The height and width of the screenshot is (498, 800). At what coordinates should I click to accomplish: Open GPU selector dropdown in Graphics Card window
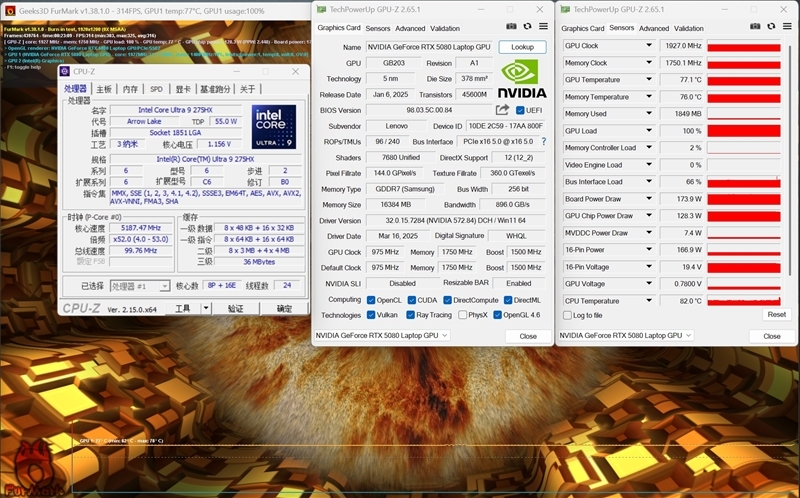tap(382, 335)
